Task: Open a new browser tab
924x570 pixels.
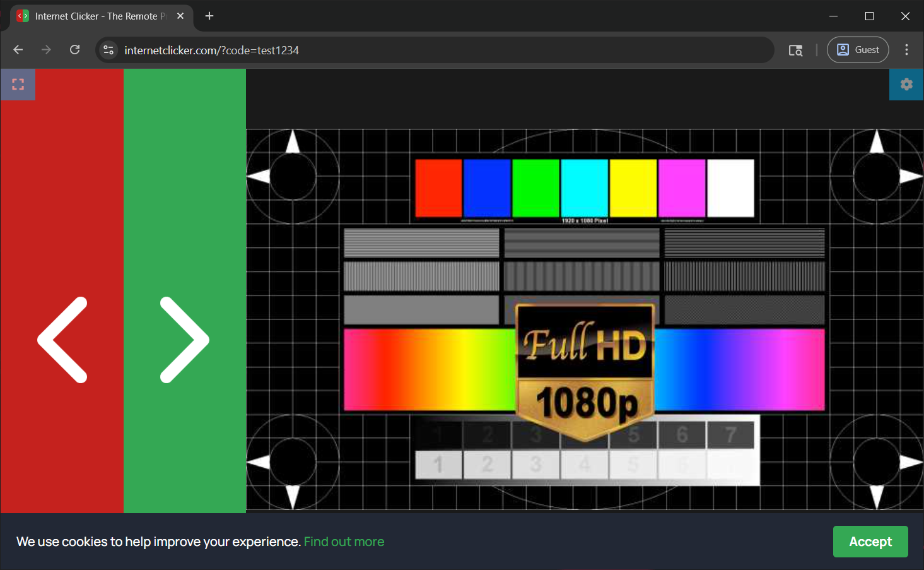Action: 209,16
